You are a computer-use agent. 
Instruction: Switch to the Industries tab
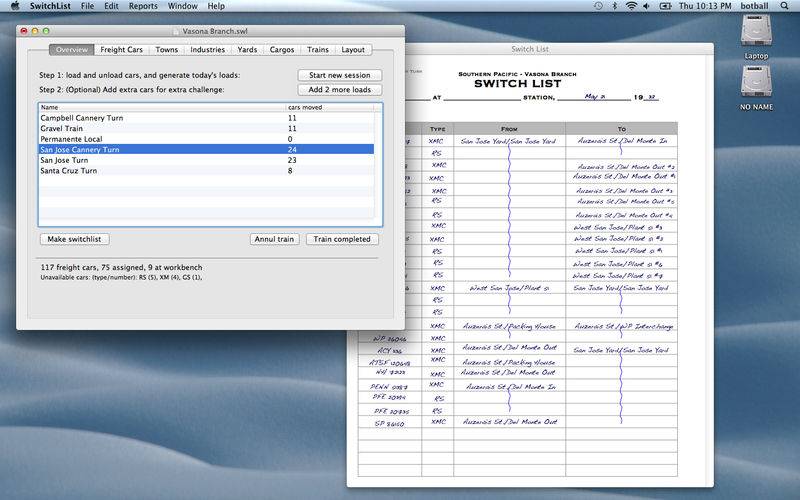[208, 49]
